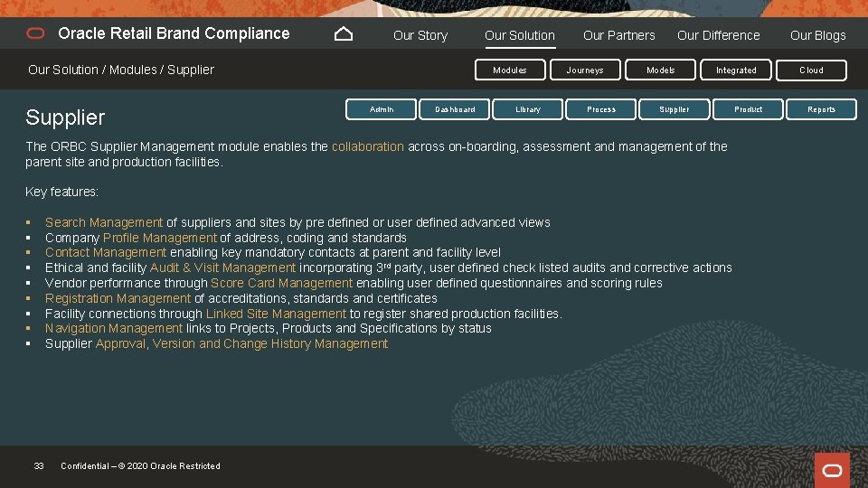Viewport: 868px width, 488px height.
Task: Go to Our Difference section
Action: 719,35
